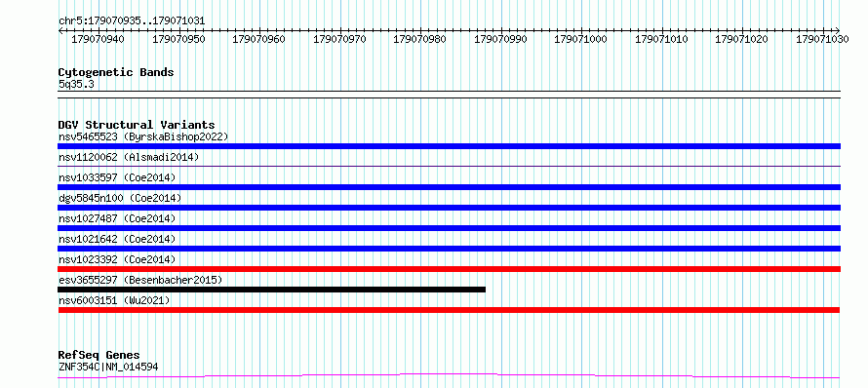Click the blue bar for nsv1027487
The height and width of the screenshot is (388, 868).
(x=450, y=228)
